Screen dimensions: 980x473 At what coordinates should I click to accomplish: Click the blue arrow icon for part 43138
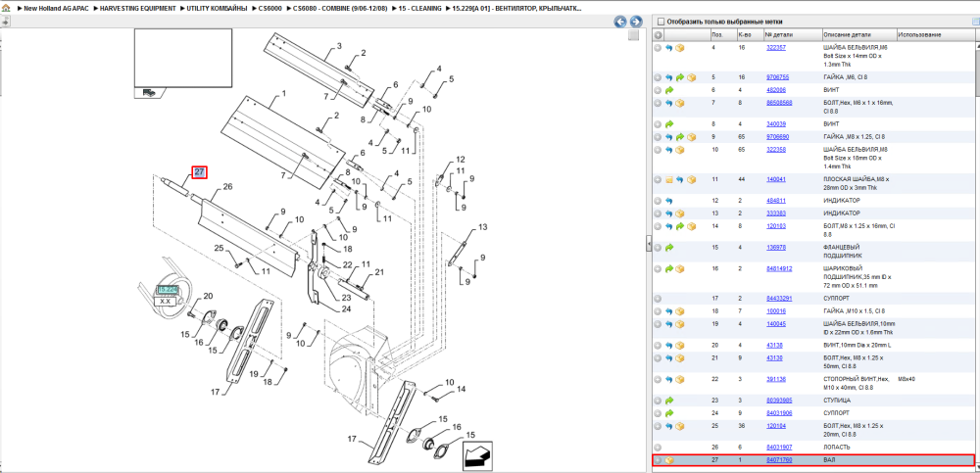tap(668, 346)
